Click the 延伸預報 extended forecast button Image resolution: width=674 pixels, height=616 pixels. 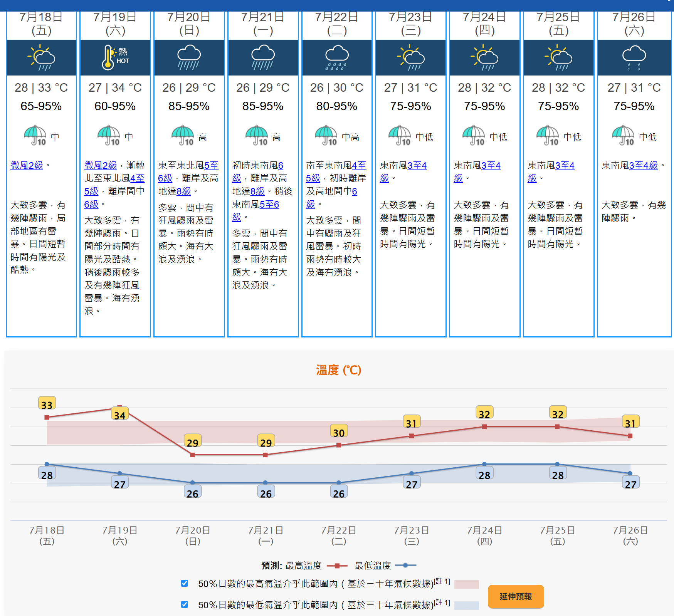pos(516,596)
